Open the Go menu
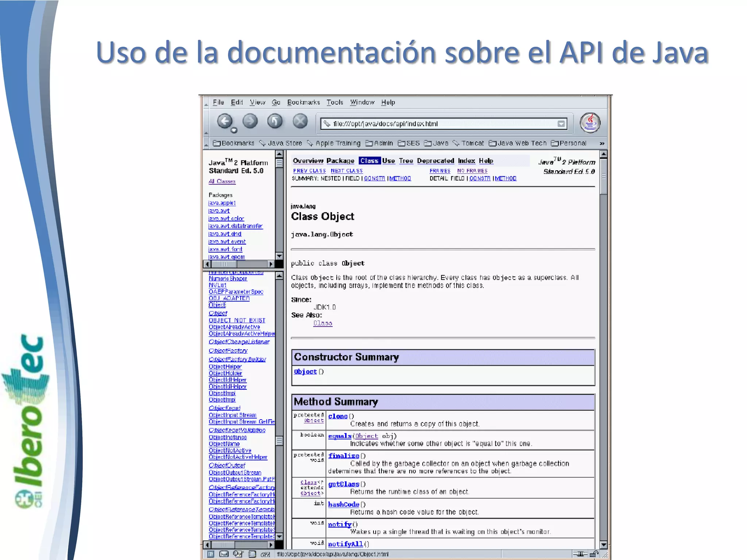 276,102
